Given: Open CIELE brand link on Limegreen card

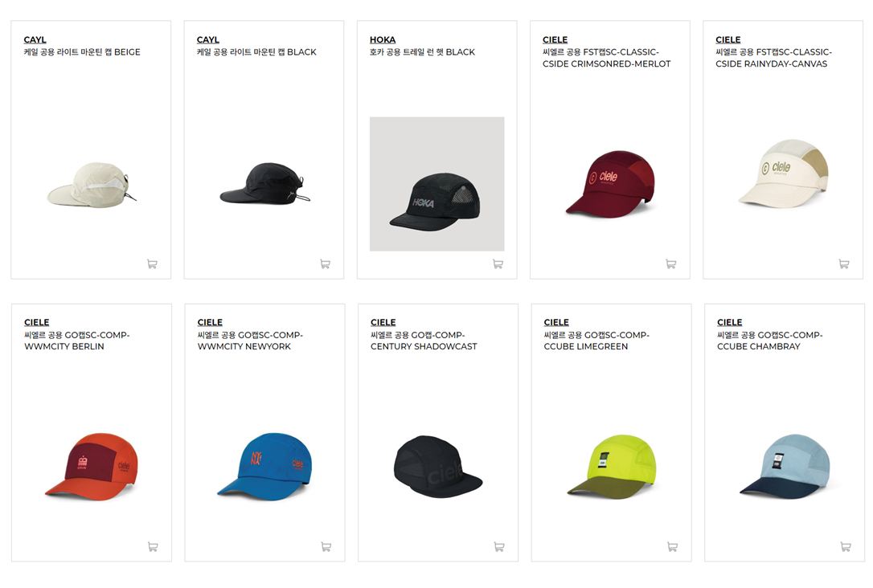Looking at the screenshot, I should click(556, 322).
